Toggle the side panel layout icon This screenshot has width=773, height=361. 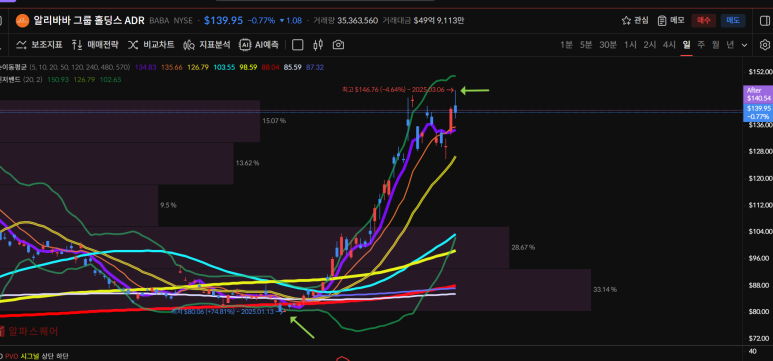click(764, 20)
